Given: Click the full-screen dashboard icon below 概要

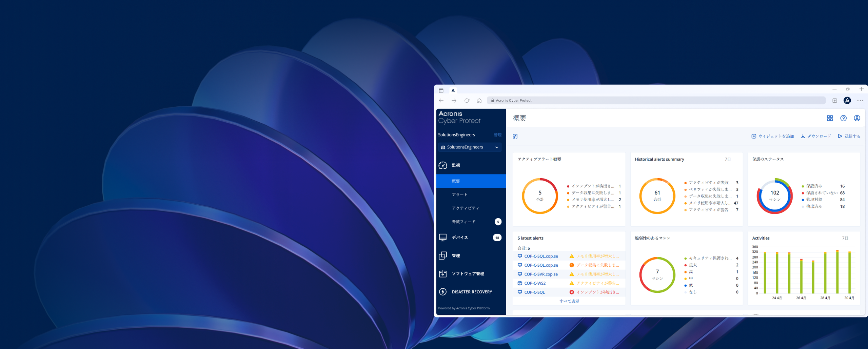Looking at the screenshot, I should [x=515, y=136].
